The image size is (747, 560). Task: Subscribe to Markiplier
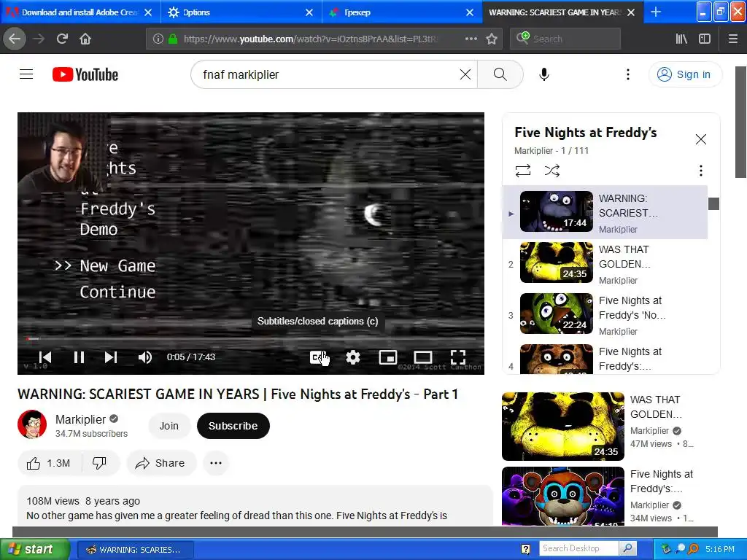pyautogui.click(x=233, y=426)
